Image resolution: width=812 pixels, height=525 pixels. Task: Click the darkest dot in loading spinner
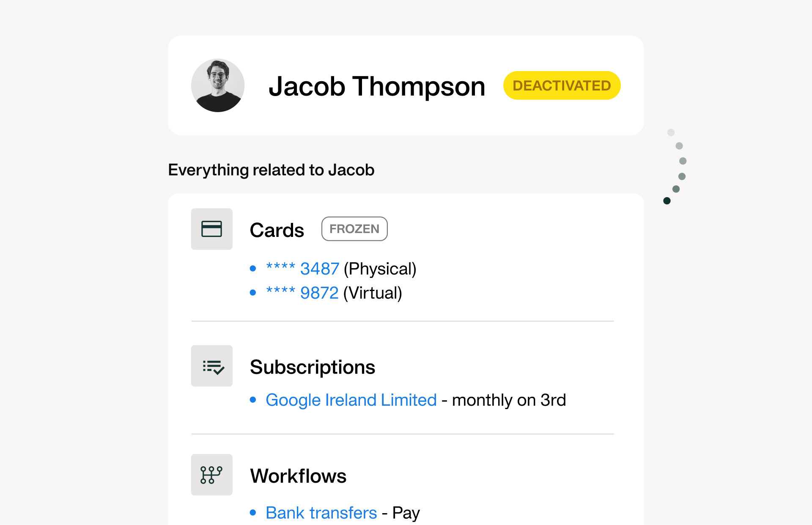pyautogui.click(x=667, y=201)
